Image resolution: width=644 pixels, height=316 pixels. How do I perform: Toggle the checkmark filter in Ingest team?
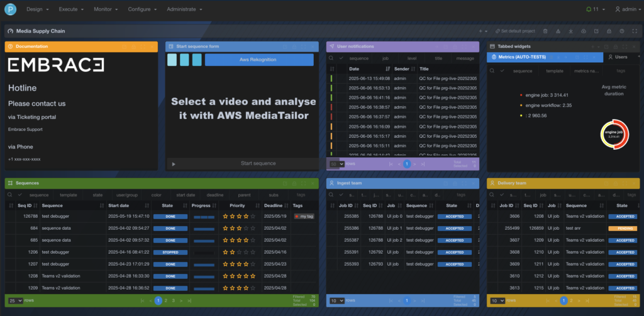pos(341,195)
